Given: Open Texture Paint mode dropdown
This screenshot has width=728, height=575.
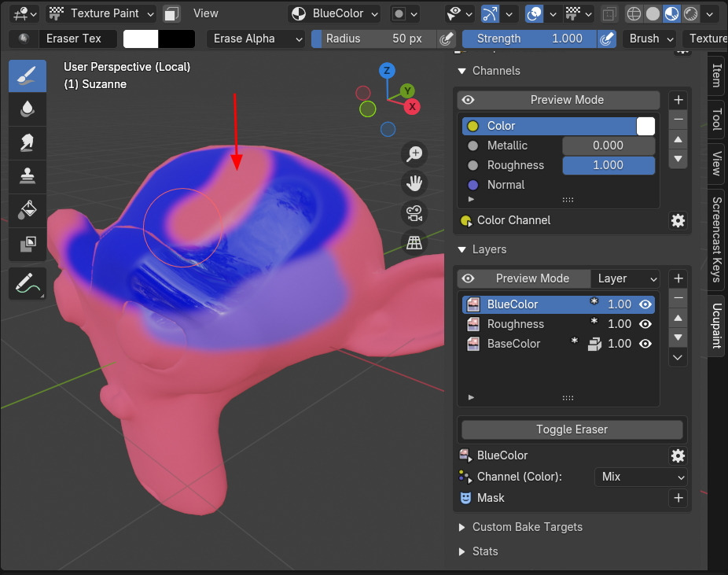Looking at the screenshot, I should [x=101, y=13].
